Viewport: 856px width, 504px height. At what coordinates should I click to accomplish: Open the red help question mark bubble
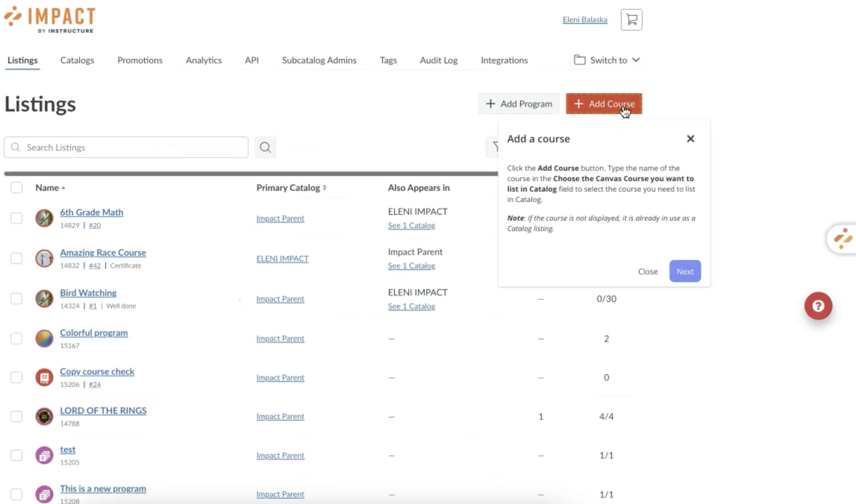point(818,306)
